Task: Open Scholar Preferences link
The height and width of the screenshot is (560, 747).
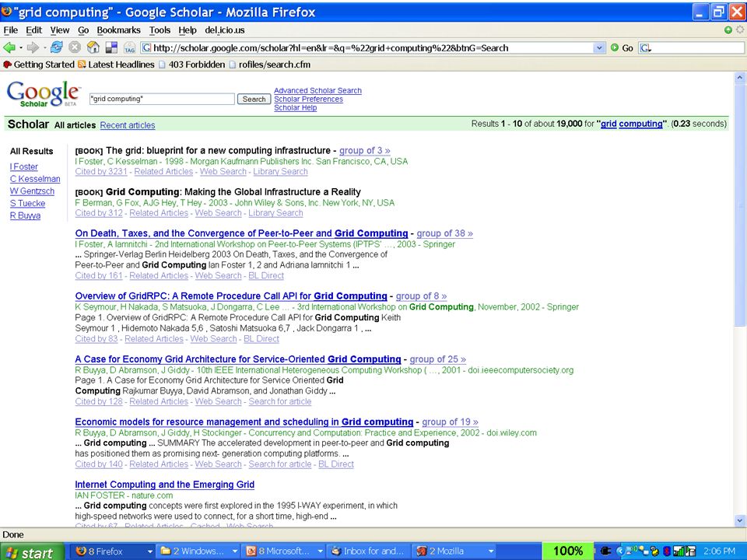Action: click(x=308, y=99)
